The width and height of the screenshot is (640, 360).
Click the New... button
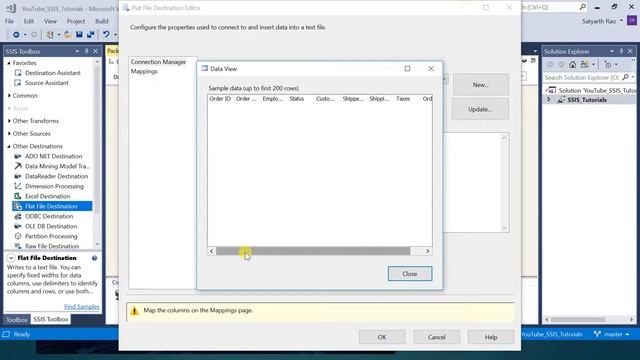480,85
